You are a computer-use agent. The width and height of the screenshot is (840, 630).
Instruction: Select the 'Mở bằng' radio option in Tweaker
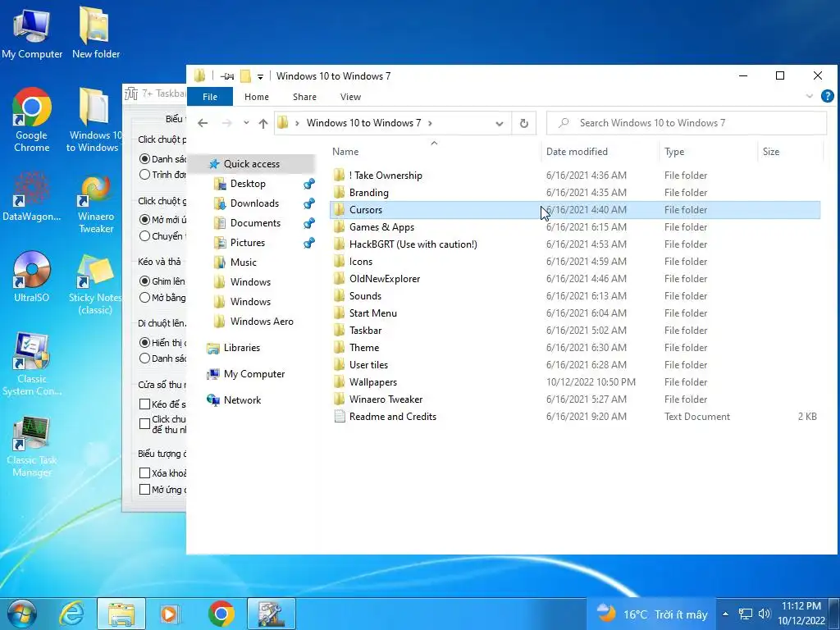tap(144, 297)
